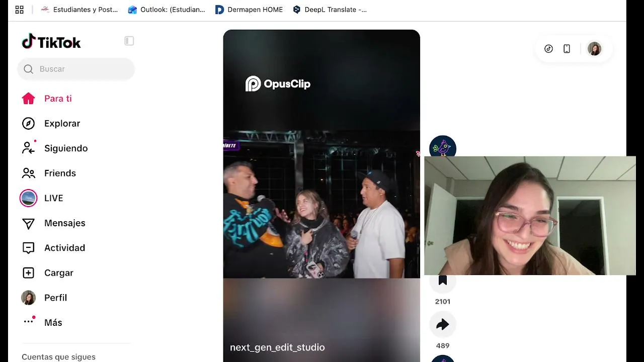Open the next_gen_edit_studio profile link

pos(277,347)
